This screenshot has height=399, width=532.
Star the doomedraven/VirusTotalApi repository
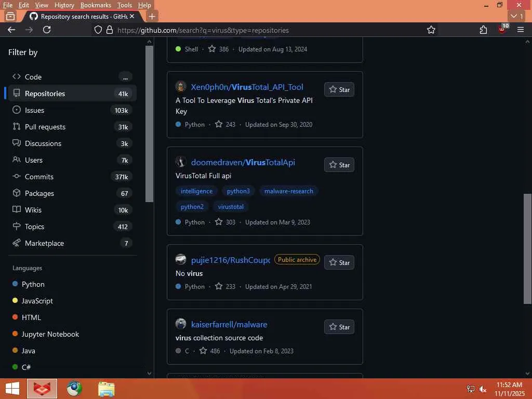pos(339,165)
